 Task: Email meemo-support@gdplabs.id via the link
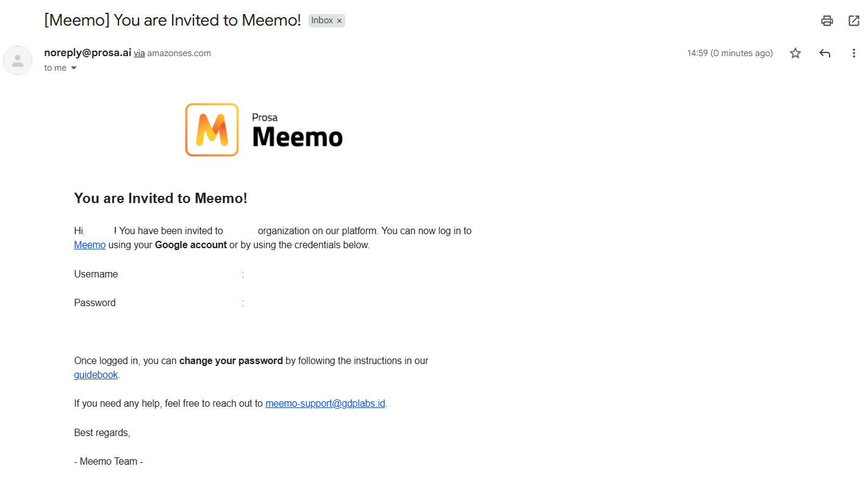tap(325, 404)
